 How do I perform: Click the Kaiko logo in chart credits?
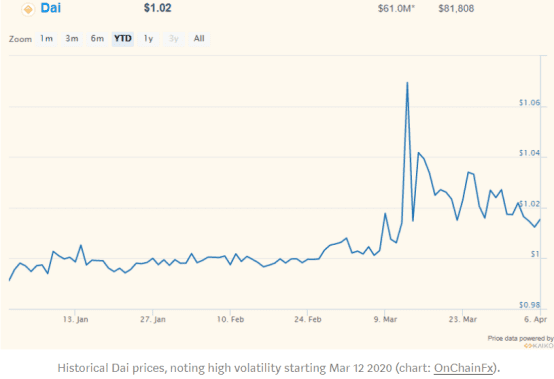pos(538,346)
